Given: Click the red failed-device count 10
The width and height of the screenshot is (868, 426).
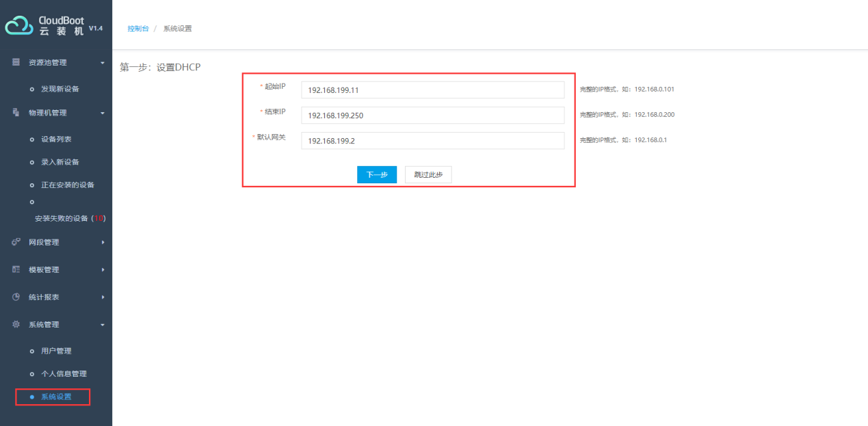Looking at the screenshot, I should point(98,219).
